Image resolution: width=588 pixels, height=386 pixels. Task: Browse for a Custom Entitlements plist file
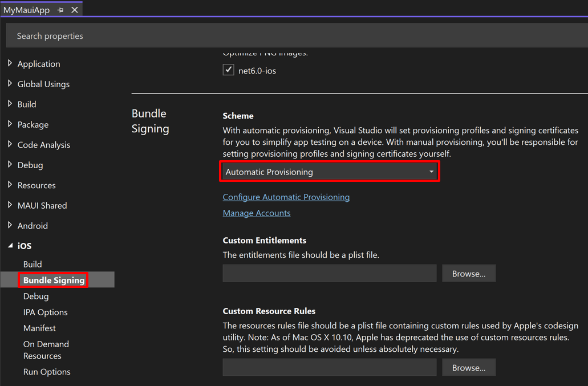pos(468,273)
